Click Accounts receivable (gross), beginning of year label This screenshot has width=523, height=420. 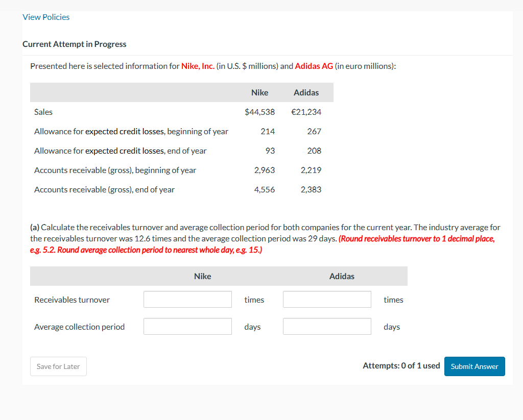[115, 170]
